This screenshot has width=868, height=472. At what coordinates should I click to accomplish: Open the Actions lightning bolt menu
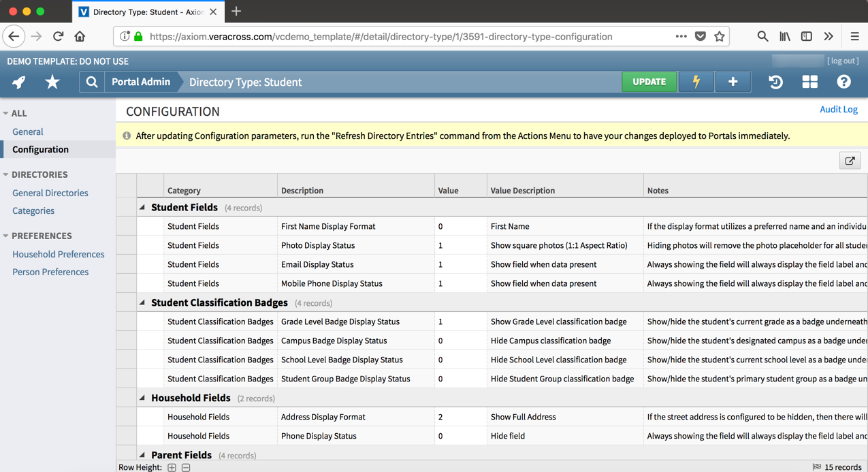click(695, 81)
